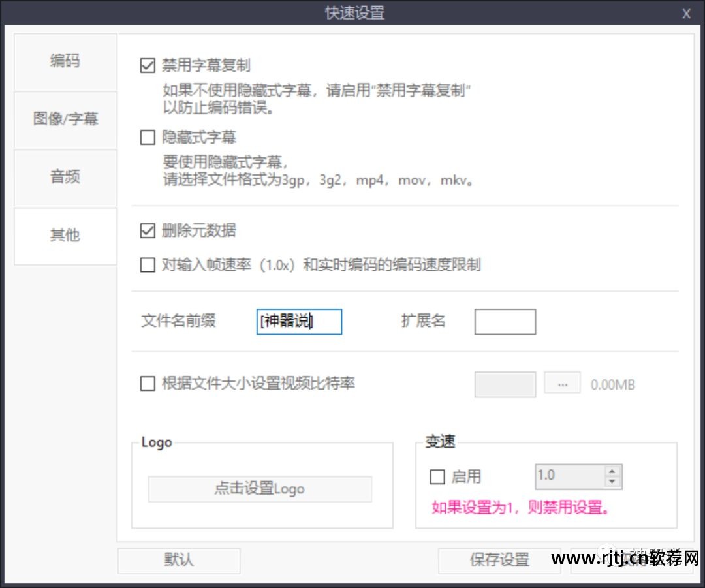Click 点击设置Logo to set a logo
705x588 pixels.
pos(260,489)
